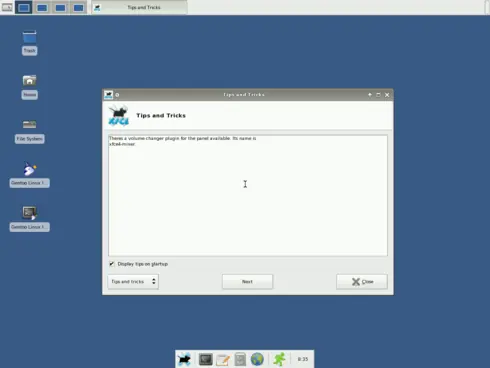
Task: Click the Tips and Tricks taskbar button
Action: pyautogui.click(x=139, y=7)
